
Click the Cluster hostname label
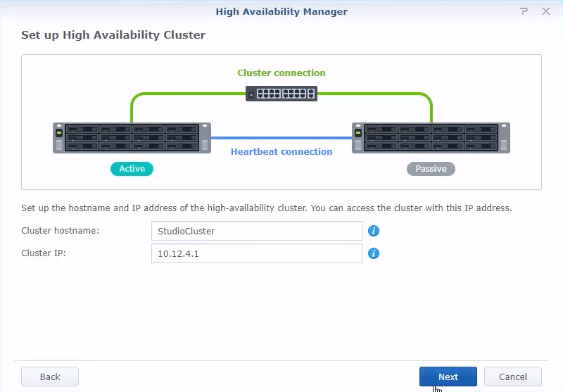click(x=61, y=230)
